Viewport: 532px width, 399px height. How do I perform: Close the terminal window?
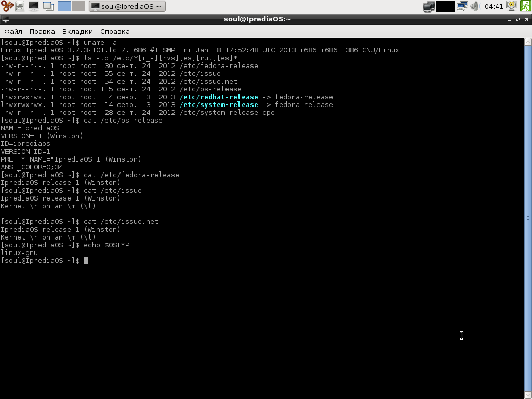coord(527,19)
